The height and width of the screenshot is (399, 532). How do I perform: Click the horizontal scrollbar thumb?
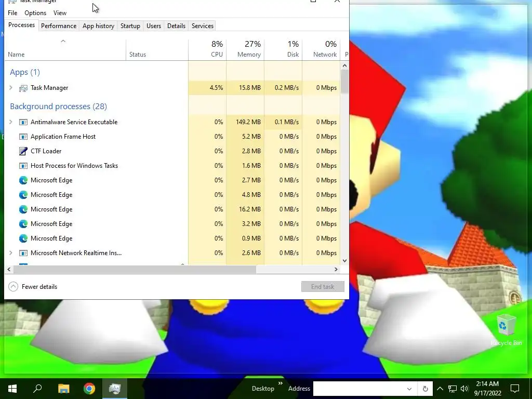[135, 270]
